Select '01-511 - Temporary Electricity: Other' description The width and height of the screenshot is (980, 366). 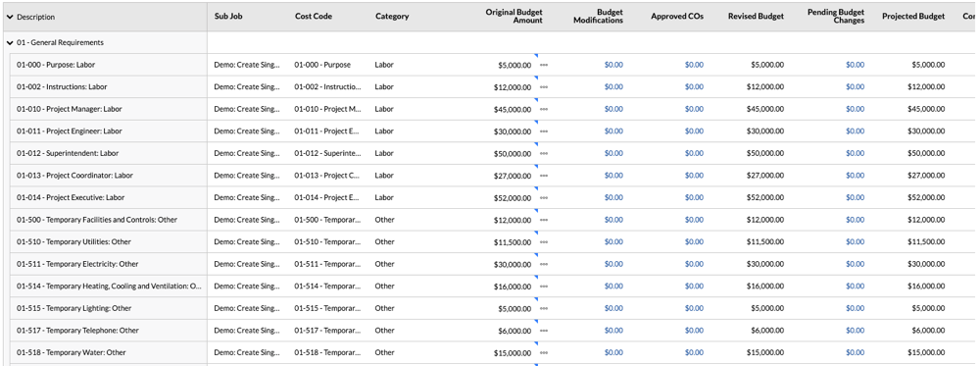[x=76, y=264]
